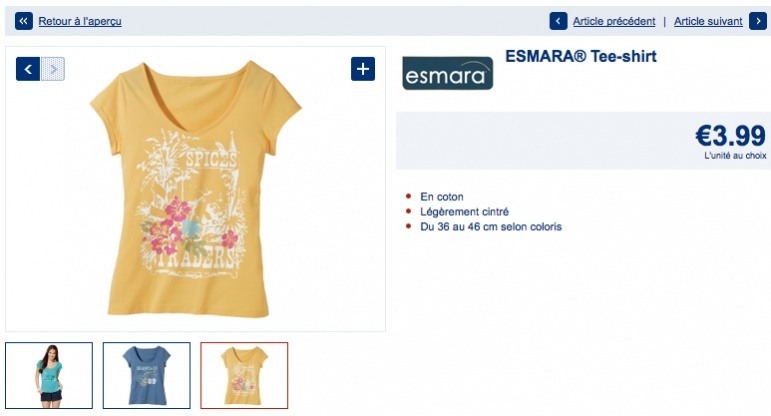This screenshot has width=771, height=416.
Task: Click the €3.99 price label
Action: [x=730, y=136]
